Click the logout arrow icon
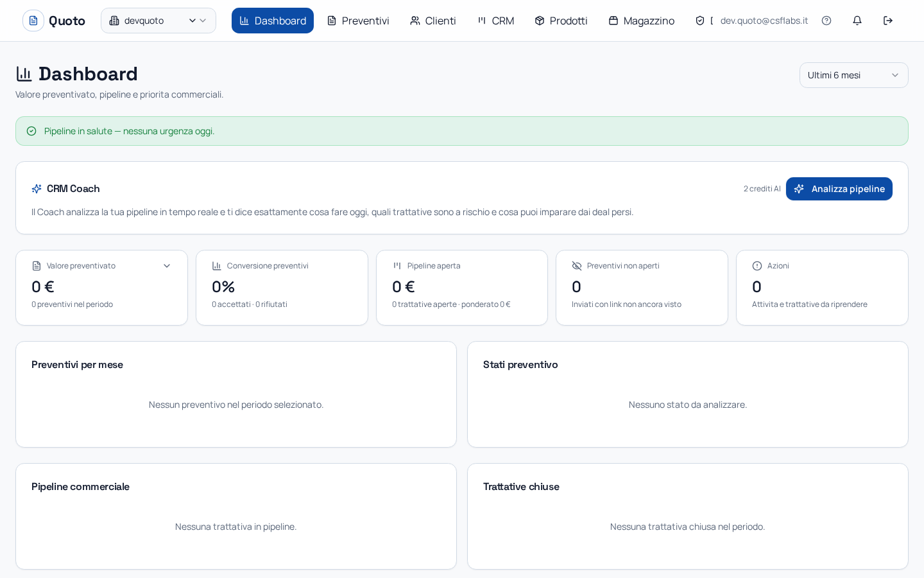The height and width of the screenshot is (578, 924). (x=888, y=21)
